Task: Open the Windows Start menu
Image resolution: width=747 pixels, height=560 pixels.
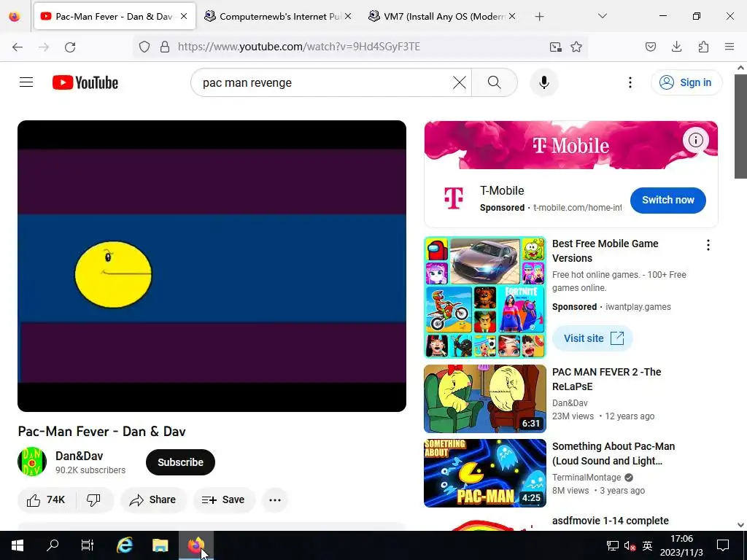Action: (x=18, y=545)
